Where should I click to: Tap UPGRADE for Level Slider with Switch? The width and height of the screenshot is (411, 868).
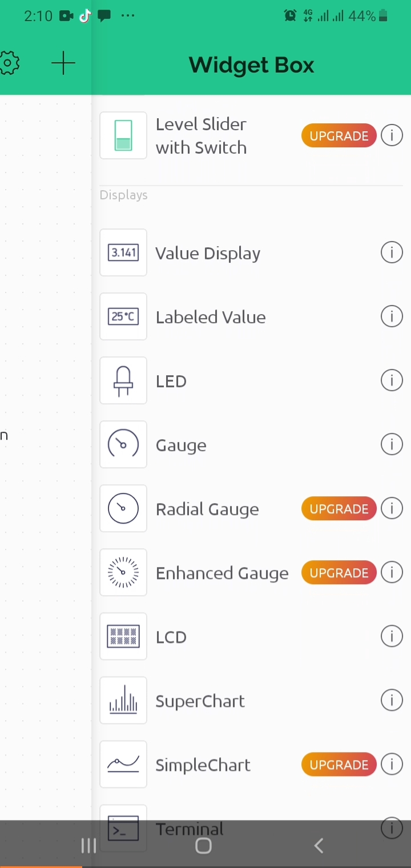[339, 136]
